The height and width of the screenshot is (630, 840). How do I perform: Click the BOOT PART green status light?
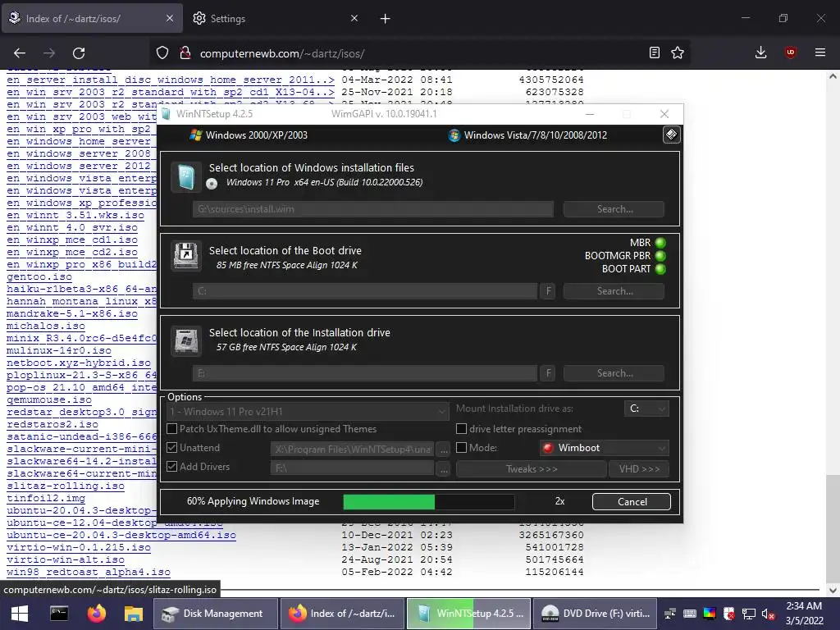point(660,269)
